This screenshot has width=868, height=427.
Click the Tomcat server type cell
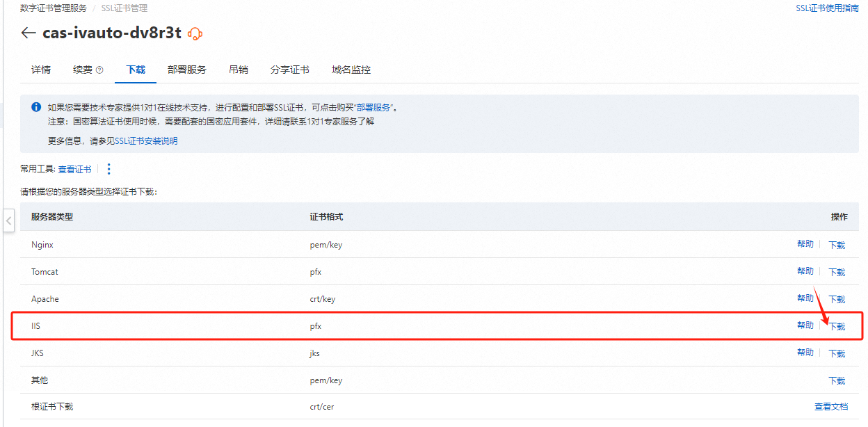45,272
